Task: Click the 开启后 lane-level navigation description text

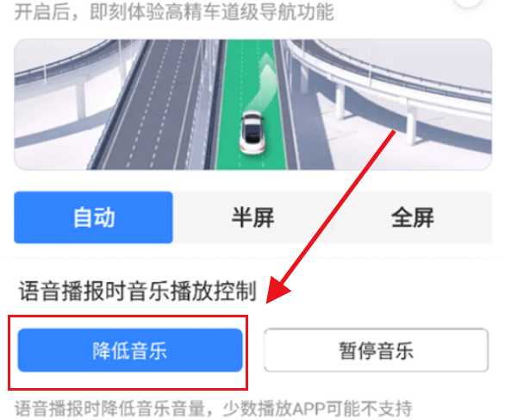Action: click(174, 12)
